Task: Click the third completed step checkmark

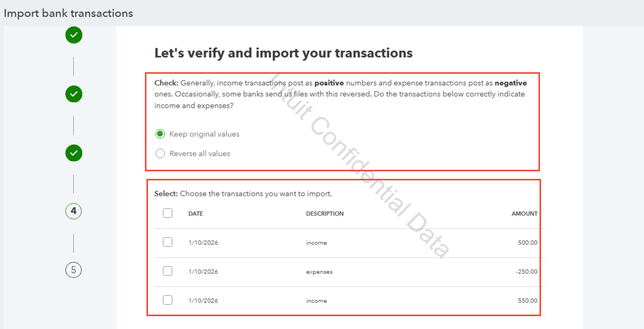Action: (74, 153)
